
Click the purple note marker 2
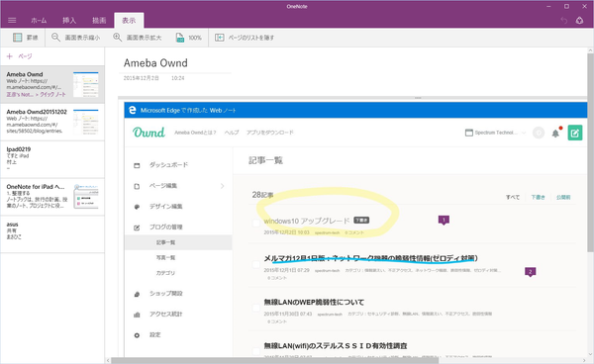click(530, 272)
